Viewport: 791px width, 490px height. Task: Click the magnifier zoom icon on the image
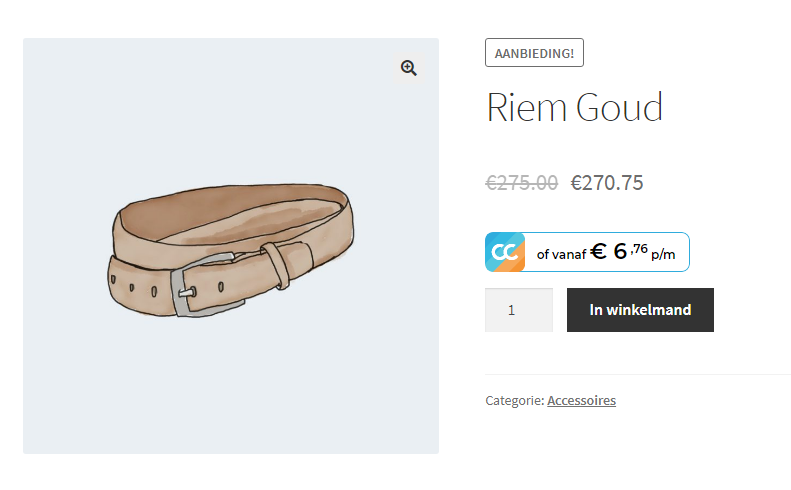click(x=408, y=68)
